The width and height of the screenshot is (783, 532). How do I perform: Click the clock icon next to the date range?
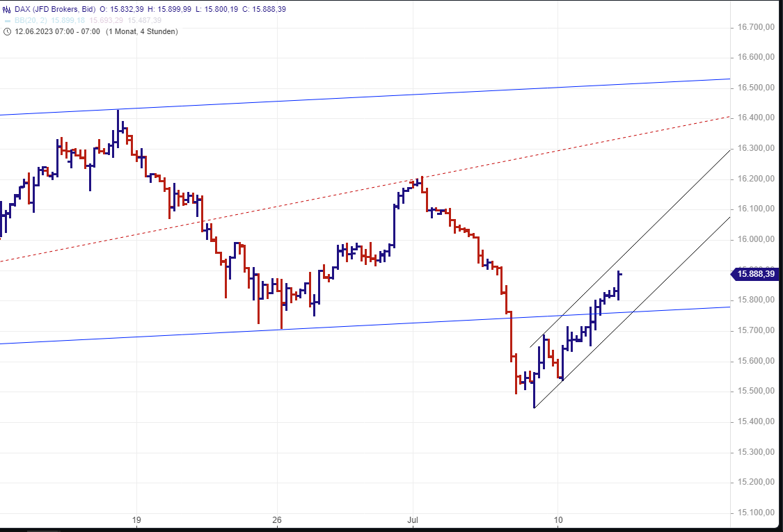[x=7, y=31]
